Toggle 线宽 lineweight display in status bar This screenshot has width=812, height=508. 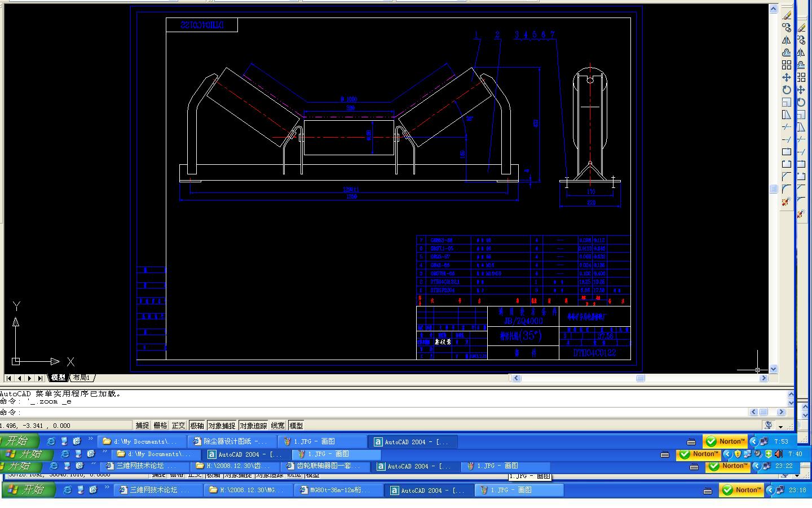click(x=278, y=426)
